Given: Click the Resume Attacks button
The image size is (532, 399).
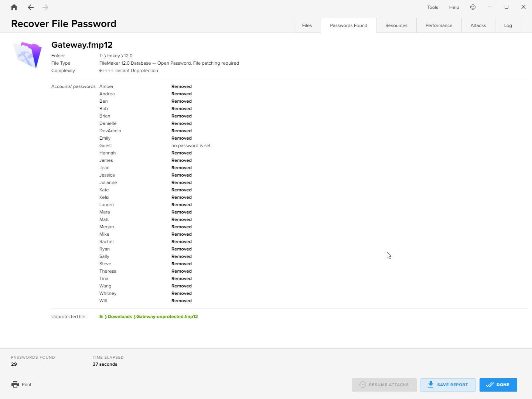Looking at the screenshot, I should click(x=384, y=385).
